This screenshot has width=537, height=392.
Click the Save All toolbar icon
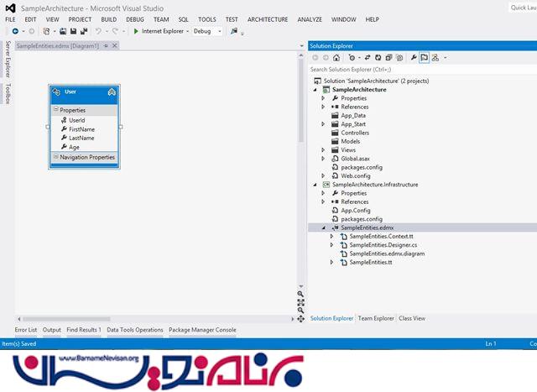click(84, 31)
